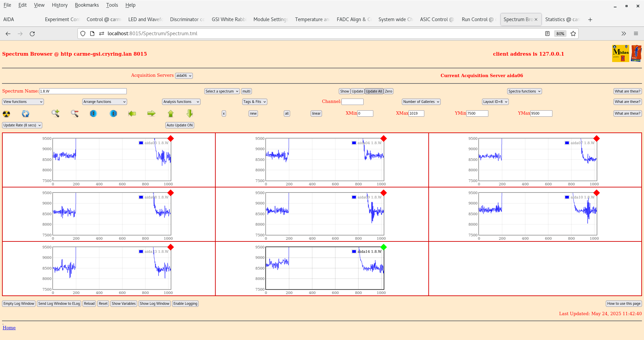Select the zoom-out magnifier icon
644x340 pixels.
(74, 114)
